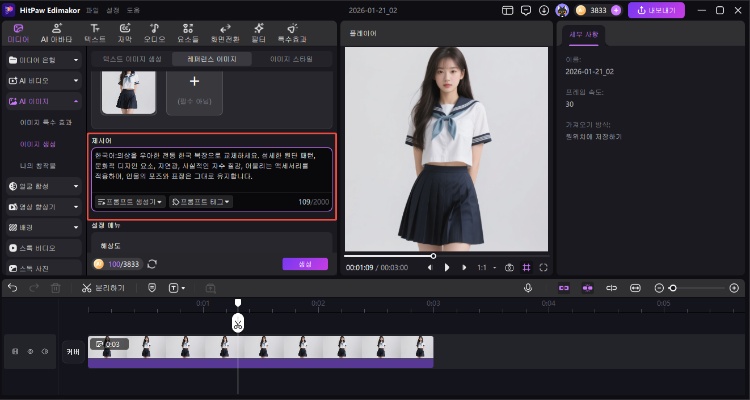Open Image Special Effects (이미지 특수 효과)
This screenshot has width=750, height=400.
tap(45, 122)
